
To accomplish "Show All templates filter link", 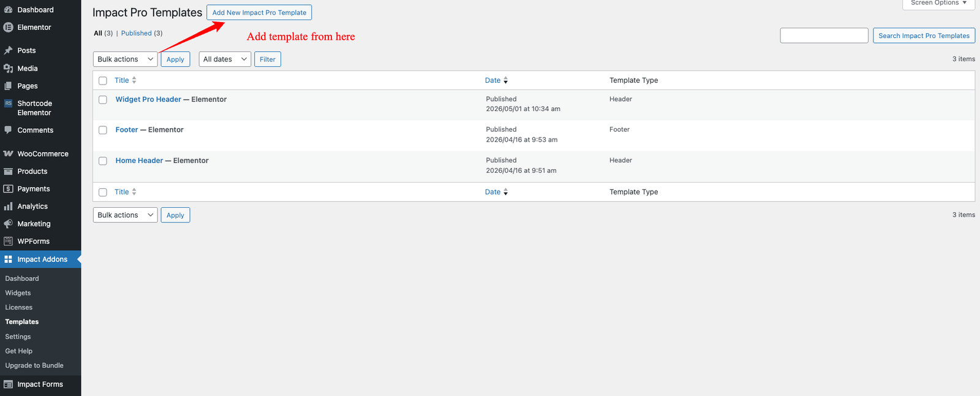I will pos(98,33).
